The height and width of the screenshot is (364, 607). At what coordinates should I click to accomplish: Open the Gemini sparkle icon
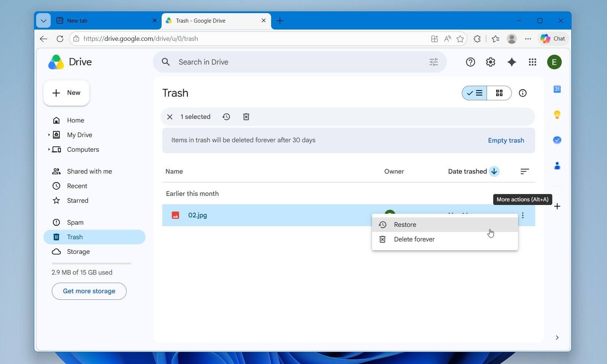511,62
